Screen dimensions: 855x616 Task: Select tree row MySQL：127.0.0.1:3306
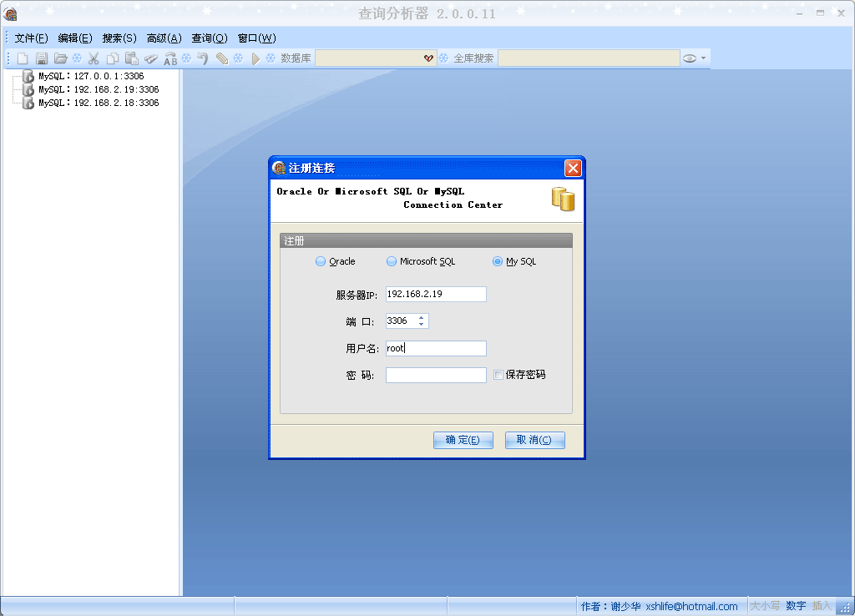pyautogui.click(x=91, y=76)
